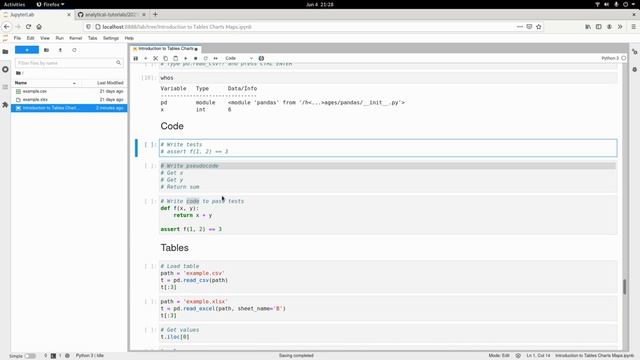Select the Introduction to Tables notebook file
Screen dimensions: 640x360
coord(69,108)
